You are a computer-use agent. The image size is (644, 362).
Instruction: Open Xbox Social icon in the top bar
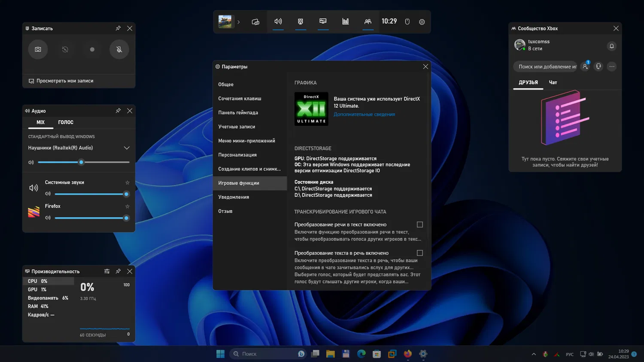(x=368, y=21)
